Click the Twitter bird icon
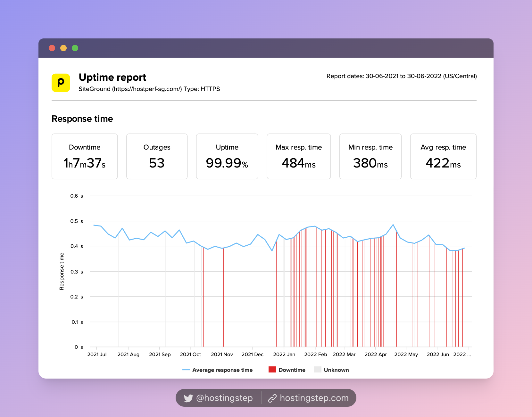532x417 pixels. (188, 398)
